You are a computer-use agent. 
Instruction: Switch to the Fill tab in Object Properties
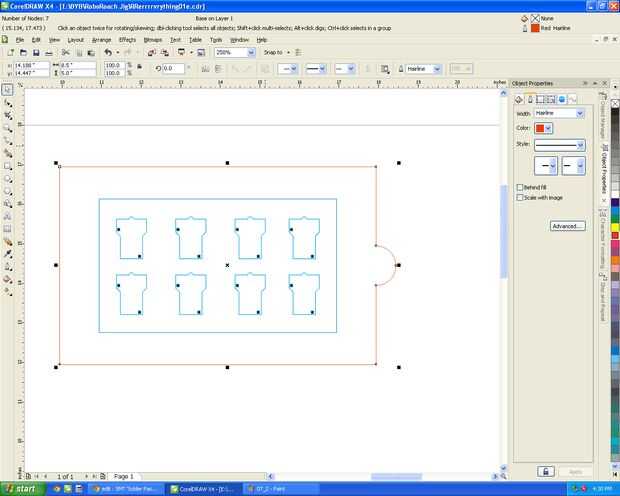click(x=519, y=100)
